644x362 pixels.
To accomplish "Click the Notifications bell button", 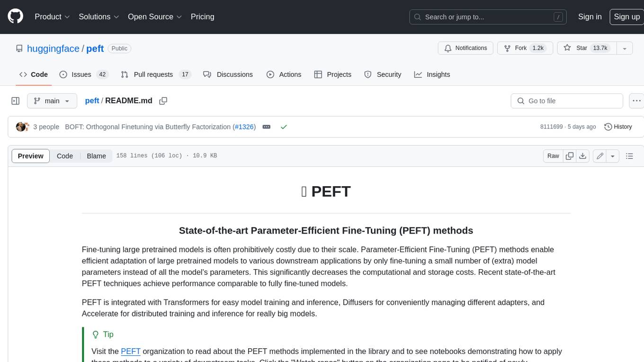I will click(465, 48).
